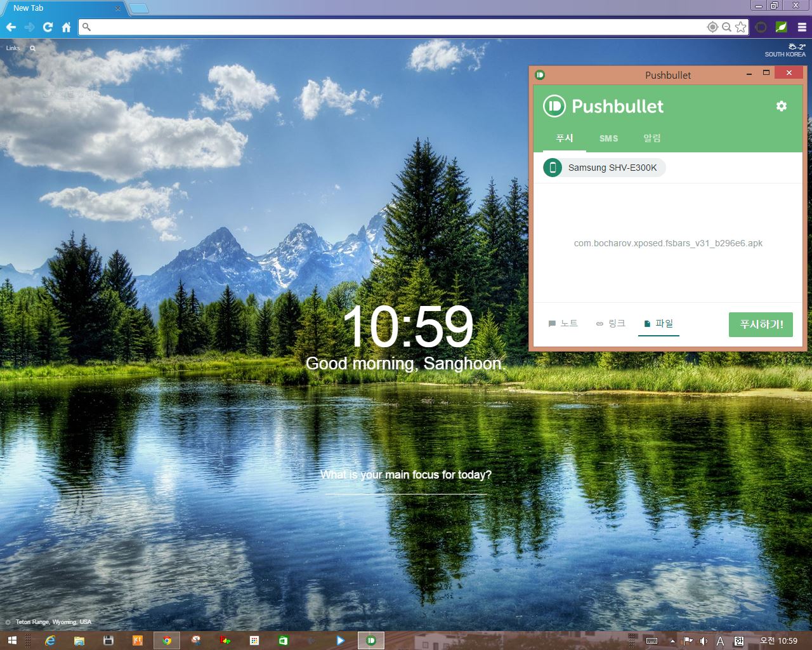The image size is (812, 650).
Task: Click the green leaf extension icon
Action: (x=782, y=27)
